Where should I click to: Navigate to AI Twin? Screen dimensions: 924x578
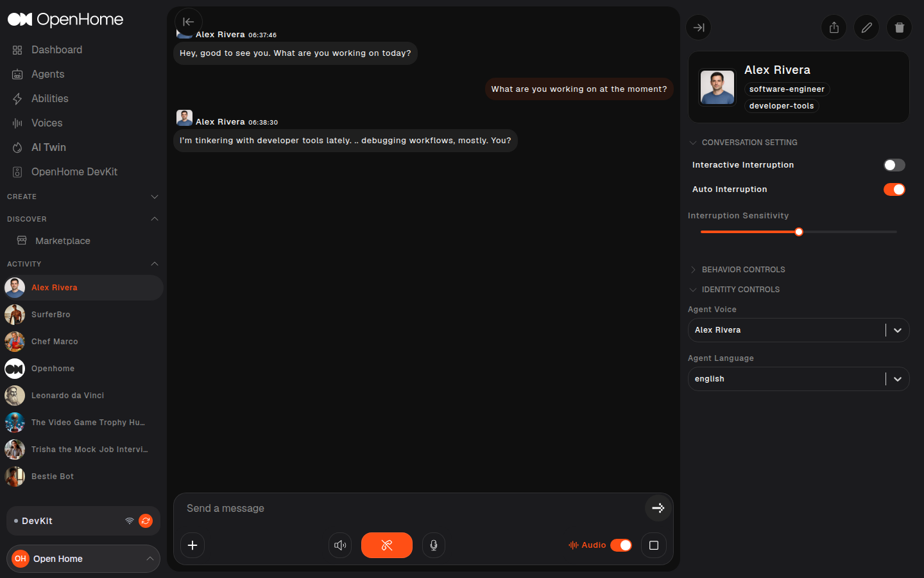49,148
